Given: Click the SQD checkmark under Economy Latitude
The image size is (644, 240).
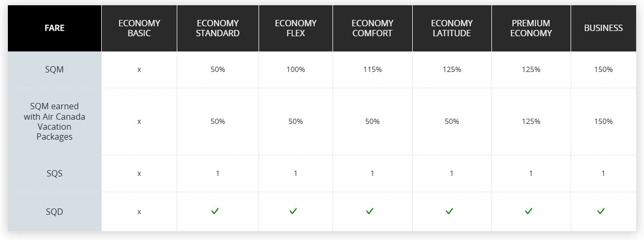Looking at the screenshot, I should tap(449, 211).
